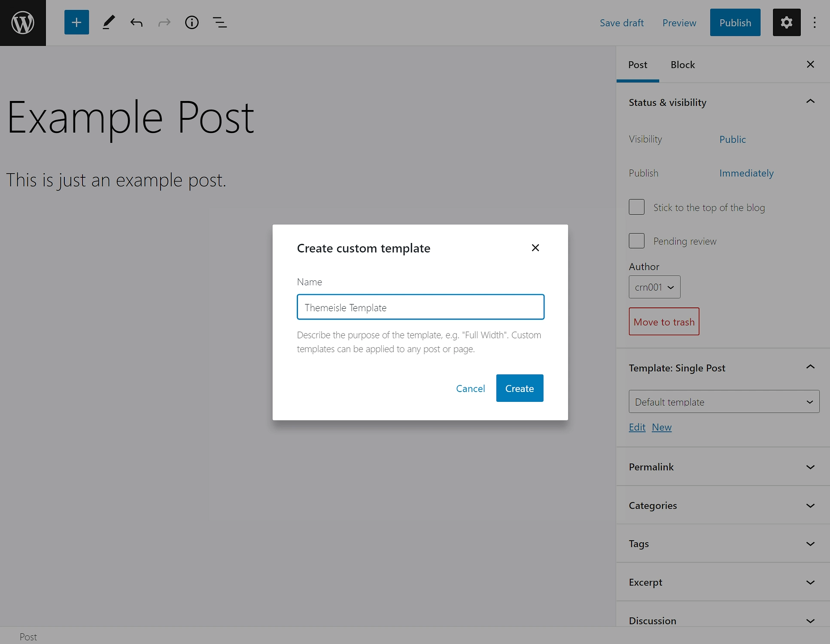830x644 pixels.
Task: Switch to the Block tab
Action: 683,64
